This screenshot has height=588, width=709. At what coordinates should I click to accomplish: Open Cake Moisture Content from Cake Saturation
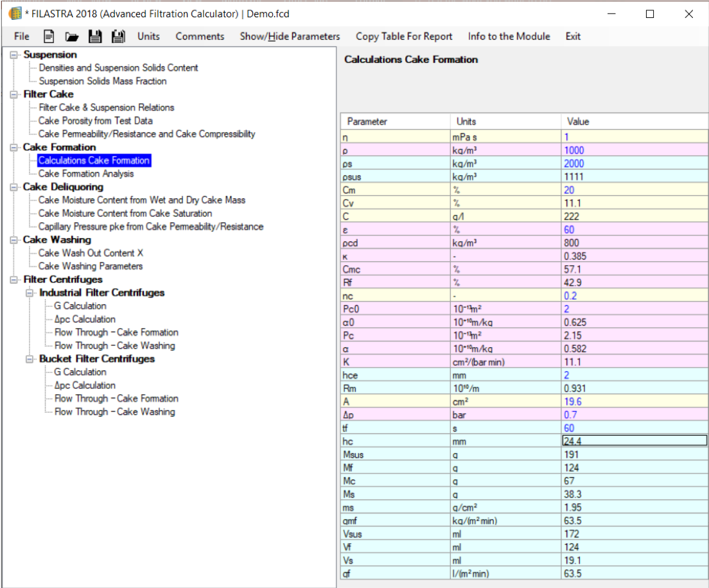pyautogui.click(x=125, y=213)
